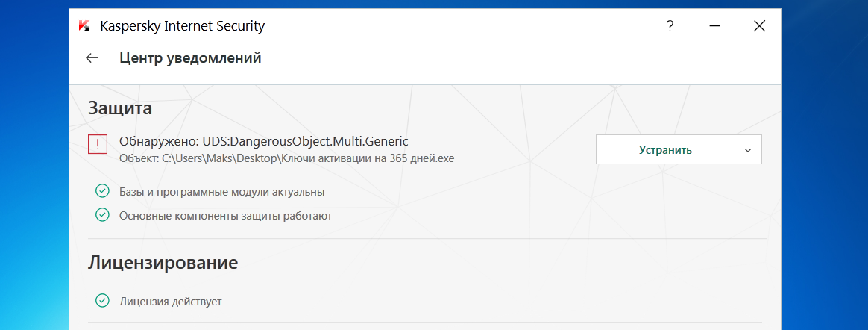868x330 pixels.
Task: Click the red exclamation threat warning icon
Action: click(x=98, y=146)
